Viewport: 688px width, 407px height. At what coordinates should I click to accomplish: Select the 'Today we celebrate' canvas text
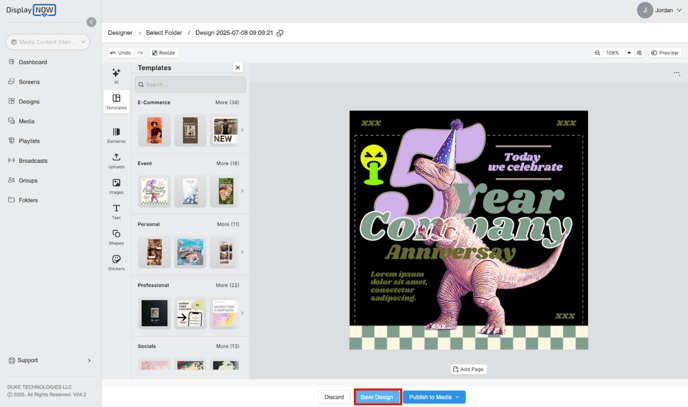tap(526, 162)
